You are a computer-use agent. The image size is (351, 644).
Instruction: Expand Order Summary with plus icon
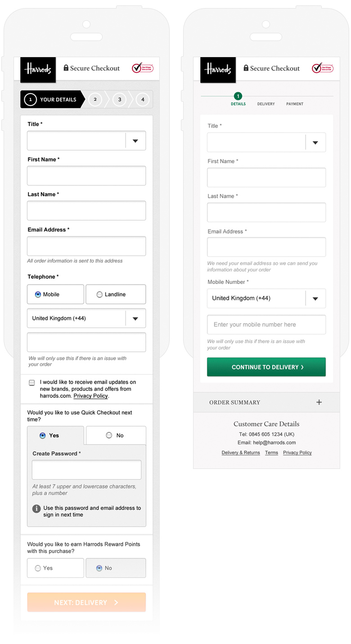[x=319, y=402]
